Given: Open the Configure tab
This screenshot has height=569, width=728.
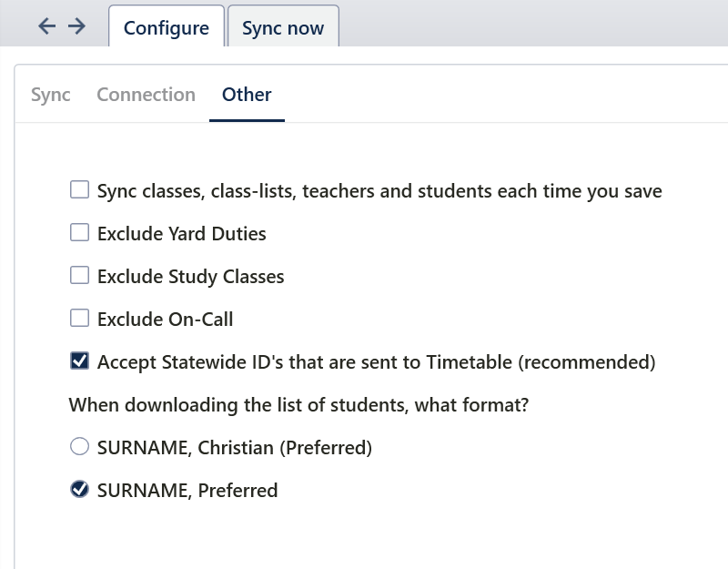Looking at the screenshot, I should tap(167, 28).
